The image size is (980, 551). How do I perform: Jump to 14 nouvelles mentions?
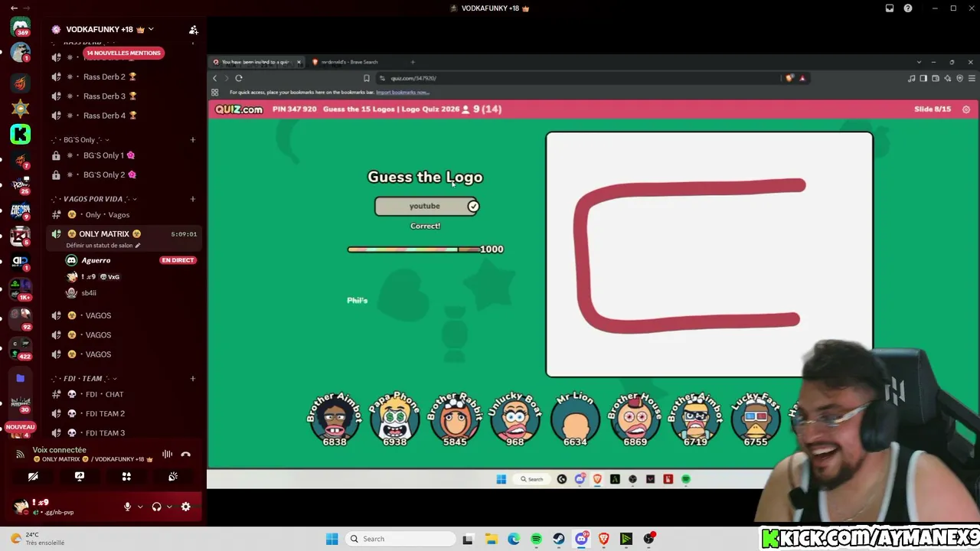[x=123, y=53]
